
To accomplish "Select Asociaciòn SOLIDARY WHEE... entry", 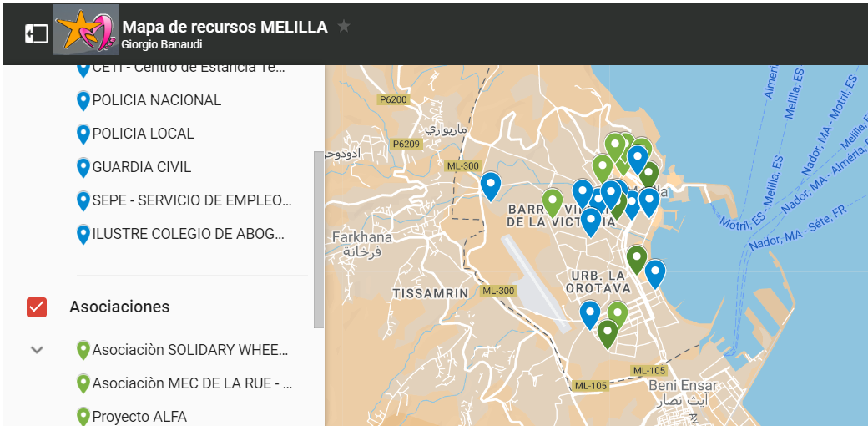I will 190,350.
